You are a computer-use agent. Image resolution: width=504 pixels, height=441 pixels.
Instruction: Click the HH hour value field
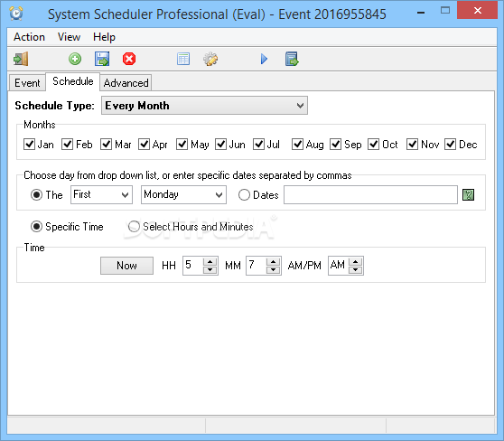click(193, 266)
